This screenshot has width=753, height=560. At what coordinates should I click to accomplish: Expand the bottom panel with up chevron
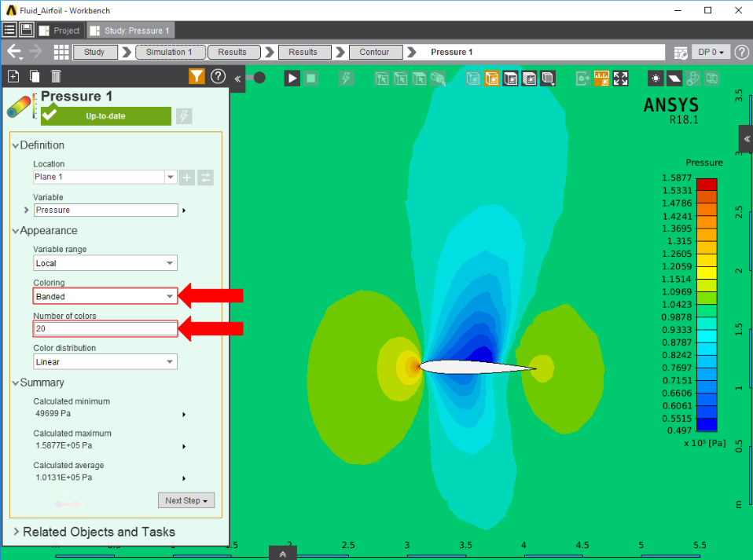pyautogui.click(x=283, y=554)
